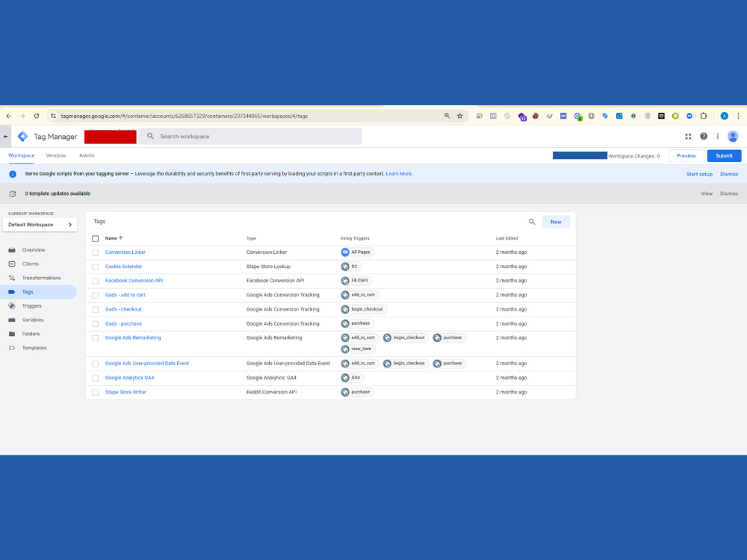The width and height of the screenshot is (747, 560).
Task: Click the DC trigger chip
Action: click(x=350, y=267)
